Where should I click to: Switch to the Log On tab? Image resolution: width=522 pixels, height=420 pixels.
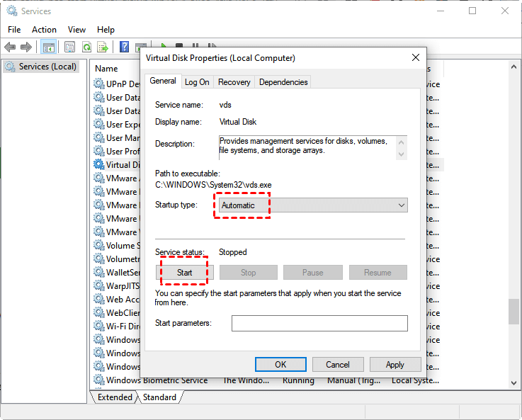click(197, 82)
